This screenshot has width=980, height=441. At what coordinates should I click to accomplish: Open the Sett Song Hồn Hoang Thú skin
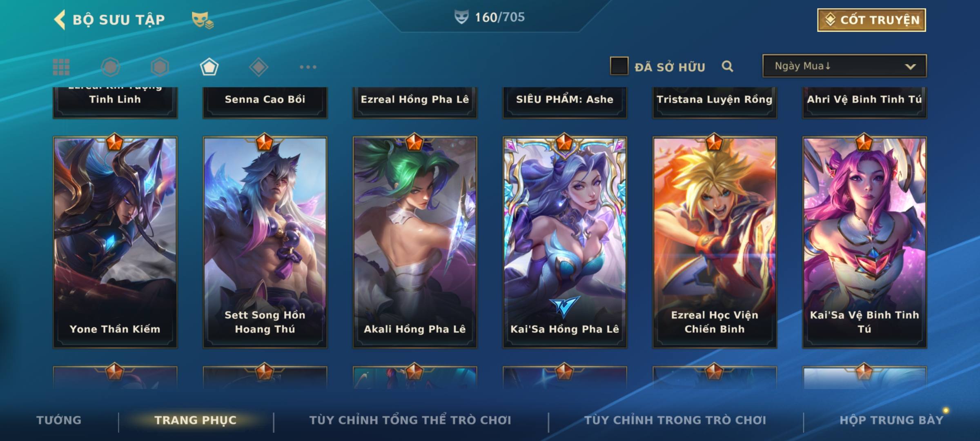(265, 243)
